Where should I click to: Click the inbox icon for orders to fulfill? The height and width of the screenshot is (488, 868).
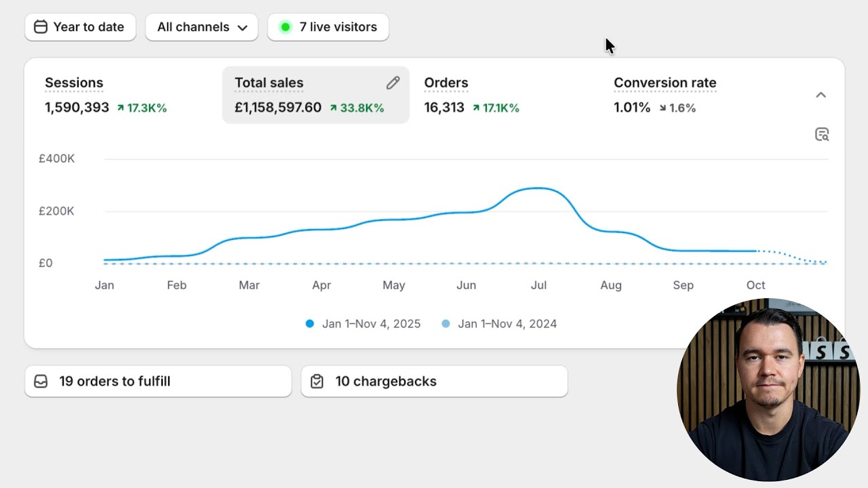pyautogui.click(x=41, y=382)
